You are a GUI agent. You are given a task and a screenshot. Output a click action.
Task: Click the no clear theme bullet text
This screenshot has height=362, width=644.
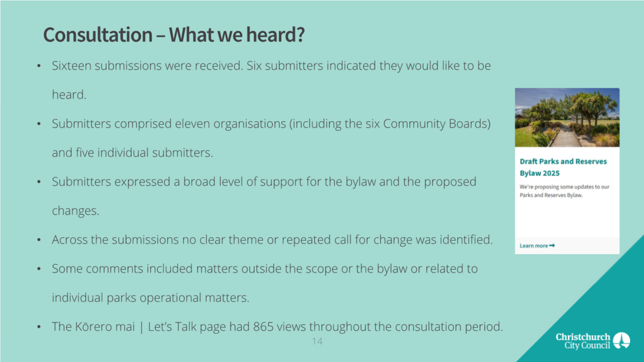click(x=272, y=239)
